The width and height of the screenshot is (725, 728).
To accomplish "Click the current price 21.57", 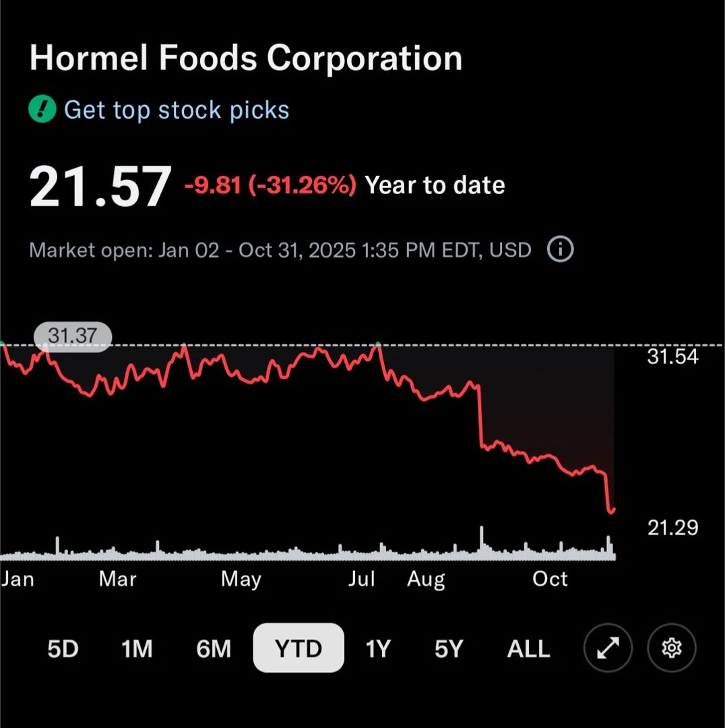I will click(100, 187).
